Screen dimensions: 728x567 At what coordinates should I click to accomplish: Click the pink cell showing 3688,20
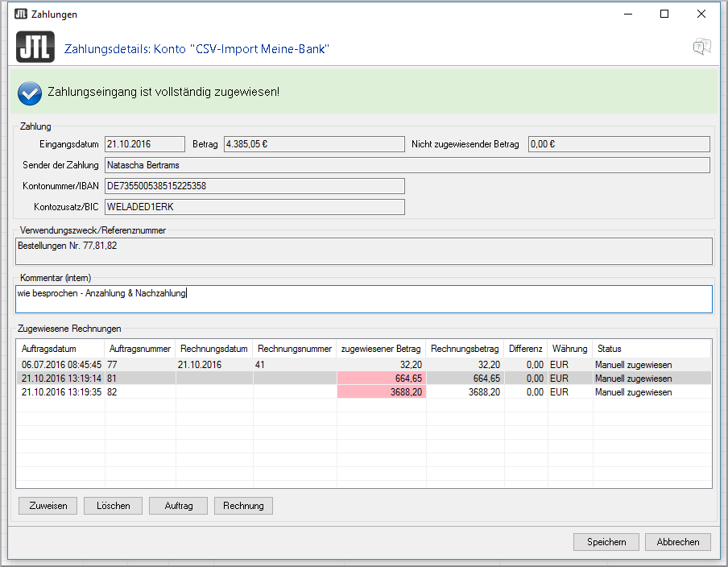click(382, 392)
